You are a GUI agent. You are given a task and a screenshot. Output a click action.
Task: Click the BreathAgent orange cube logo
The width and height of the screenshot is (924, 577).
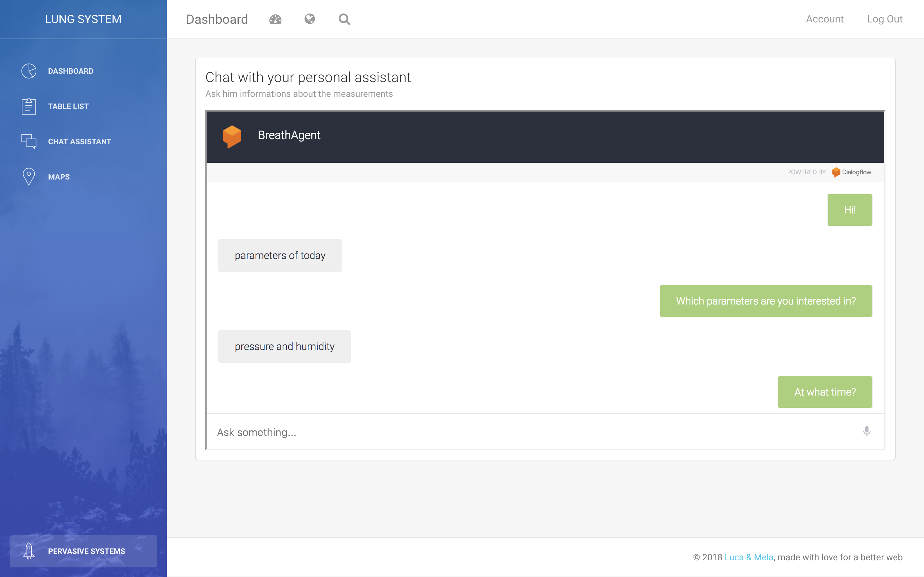pos(233,136)
